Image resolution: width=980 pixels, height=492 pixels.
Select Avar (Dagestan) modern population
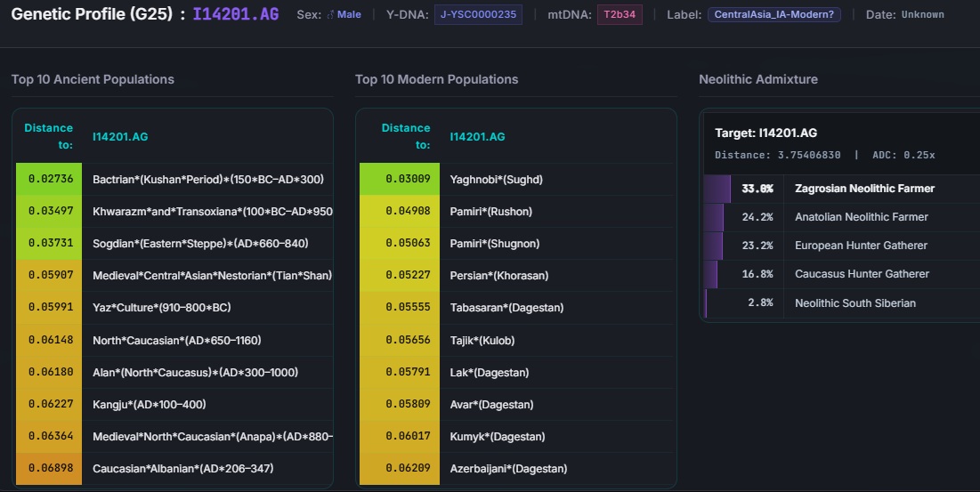[516, 404]
